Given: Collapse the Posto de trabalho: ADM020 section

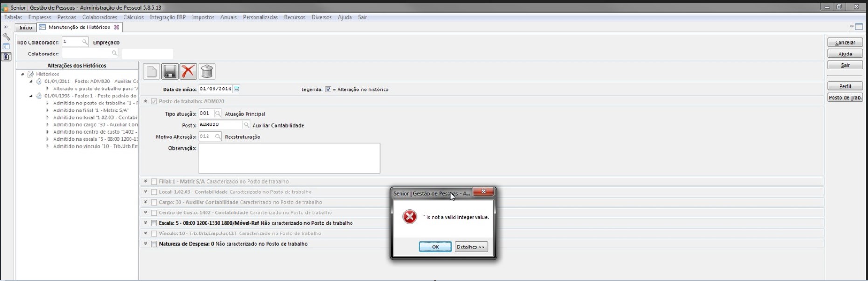Looking at the screenshot, I should tap(145, 101).
